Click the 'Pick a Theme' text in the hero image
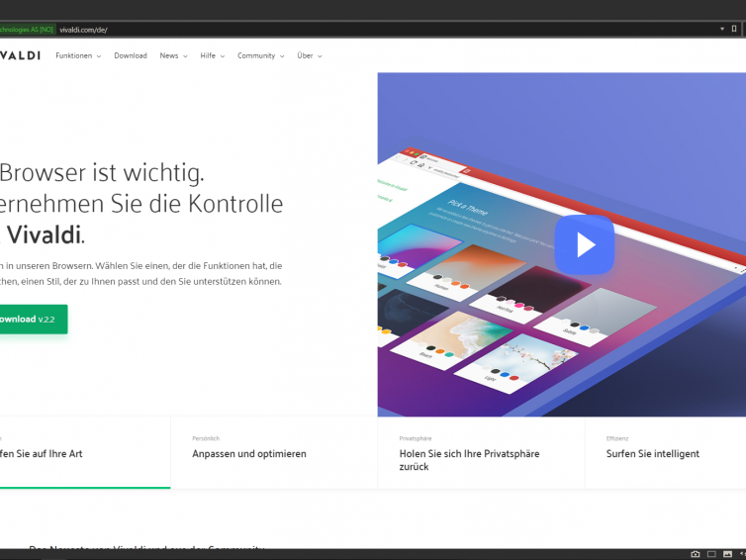The height and width of the screenshot is (560, 746). (x=467, y=208)
